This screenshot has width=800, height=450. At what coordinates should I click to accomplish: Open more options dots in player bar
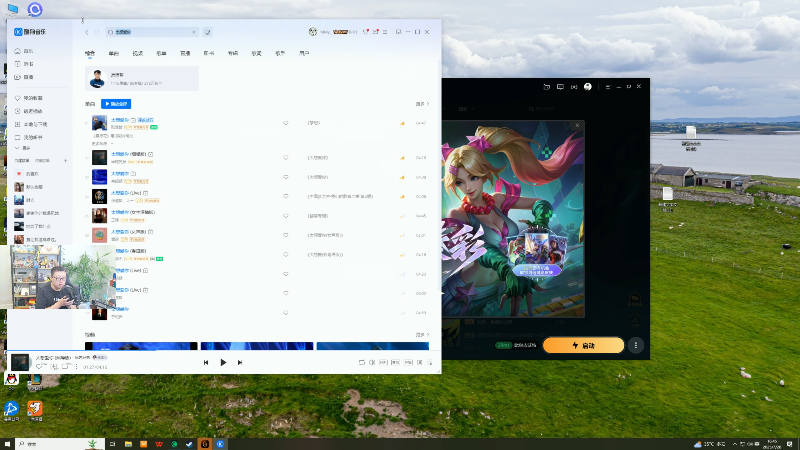tap(77, 367)
